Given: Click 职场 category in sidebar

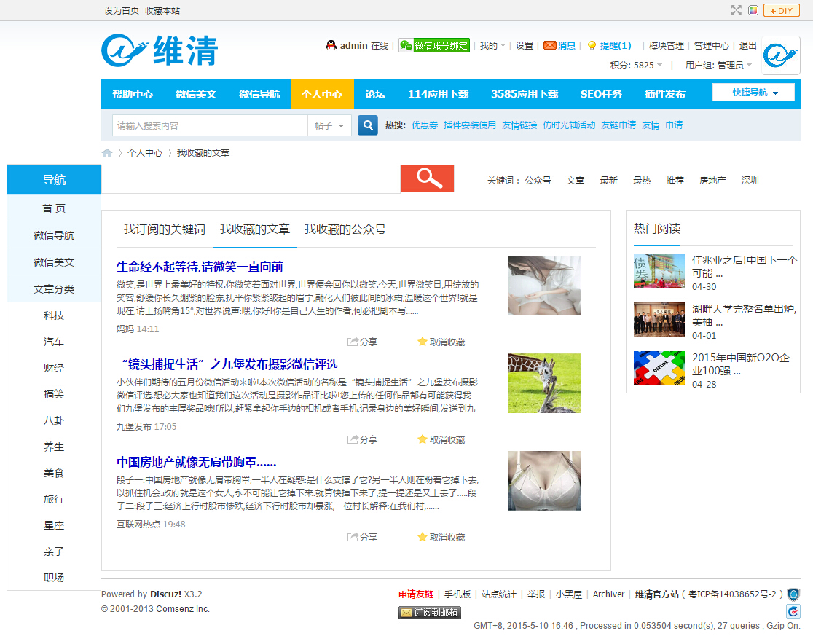Looking at the screenshot, I should coord(54,577).
